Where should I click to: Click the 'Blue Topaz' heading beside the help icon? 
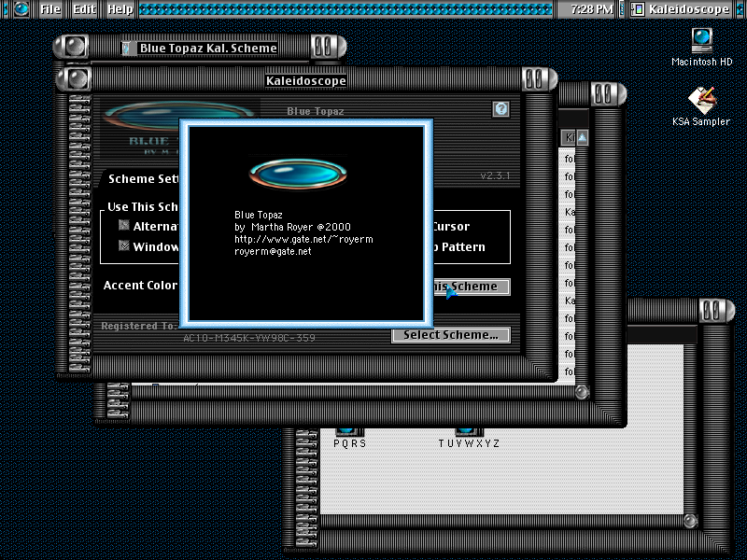(316, 111)
